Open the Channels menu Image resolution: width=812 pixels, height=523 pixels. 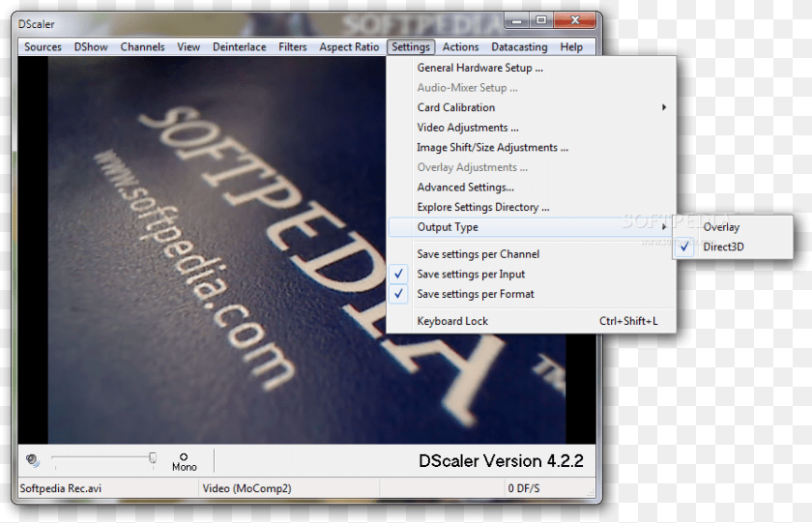pyautogui.click(x=142, y=47)
